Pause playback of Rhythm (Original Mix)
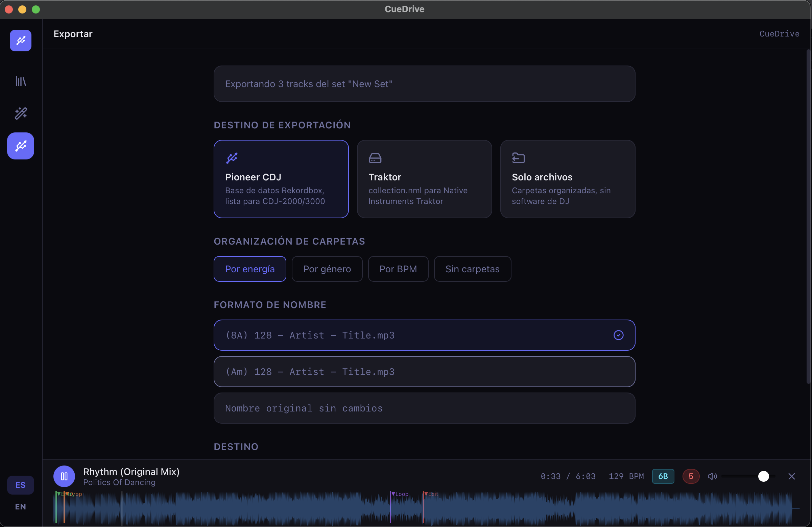812x527 pixels. click(64, 476)
